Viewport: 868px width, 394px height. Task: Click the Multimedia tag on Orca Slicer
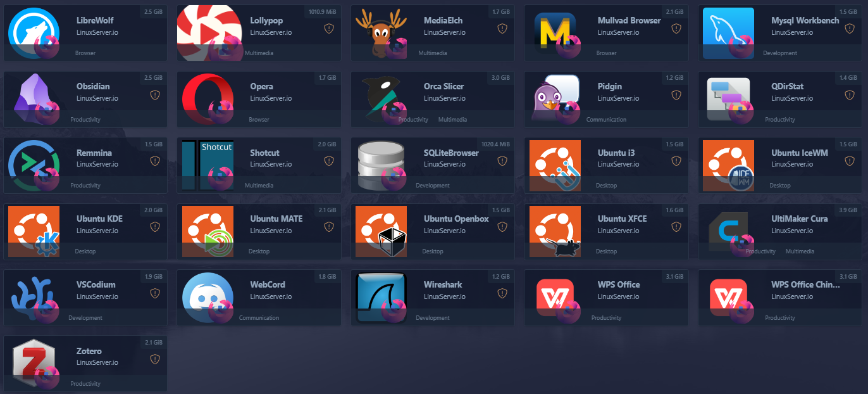point(452,120)
